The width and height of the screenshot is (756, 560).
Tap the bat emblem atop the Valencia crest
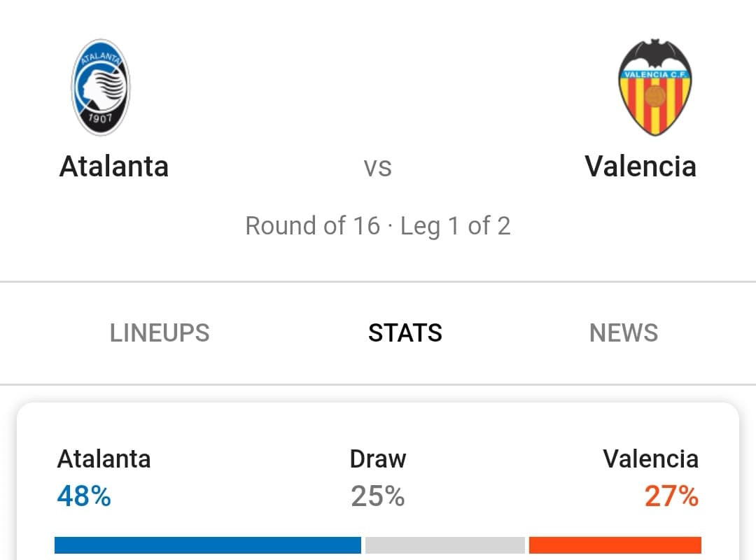click(654, 52)
